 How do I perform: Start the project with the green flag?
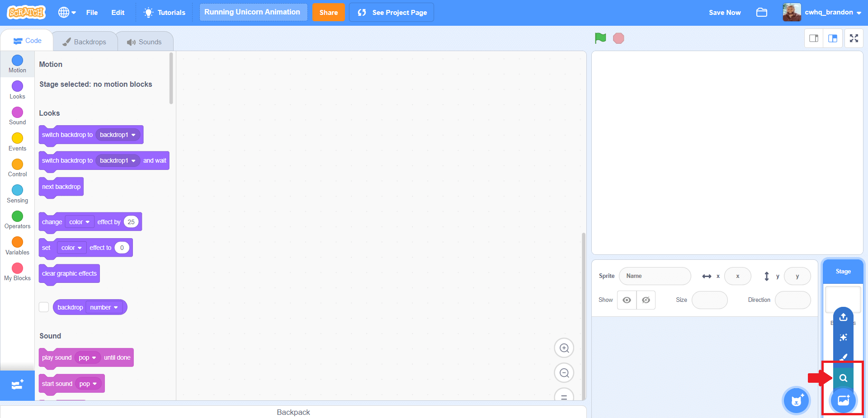pyautogui.click(x=600, y=38)
